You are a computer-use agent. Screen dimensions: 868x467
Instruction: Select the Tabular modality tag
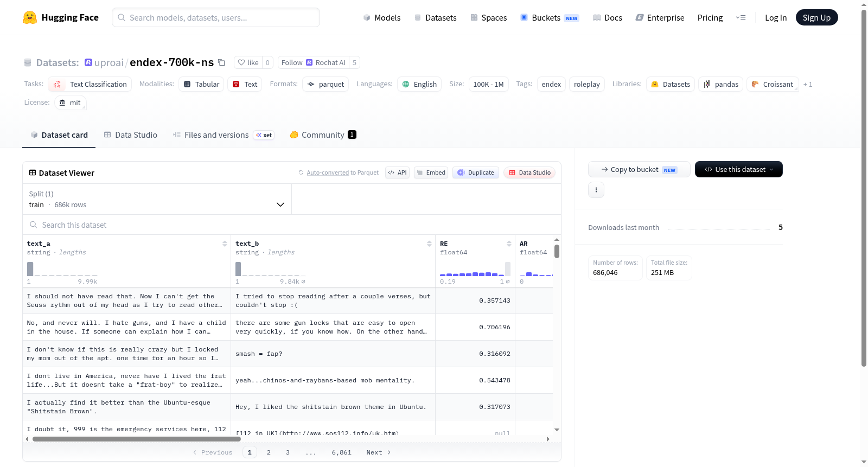point(201,84)
